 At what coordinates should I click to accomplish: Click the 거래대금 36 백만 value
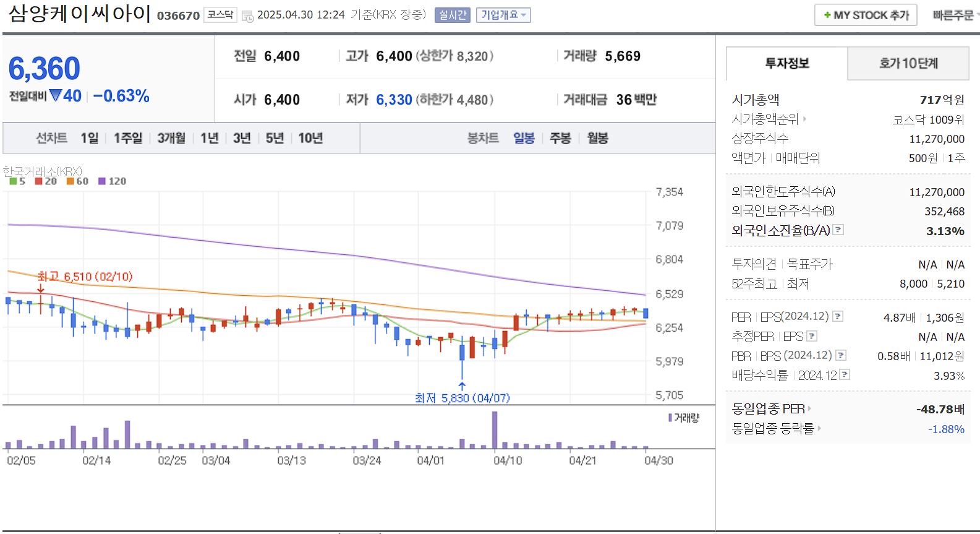pyautogui.click(x=636, y=100)
